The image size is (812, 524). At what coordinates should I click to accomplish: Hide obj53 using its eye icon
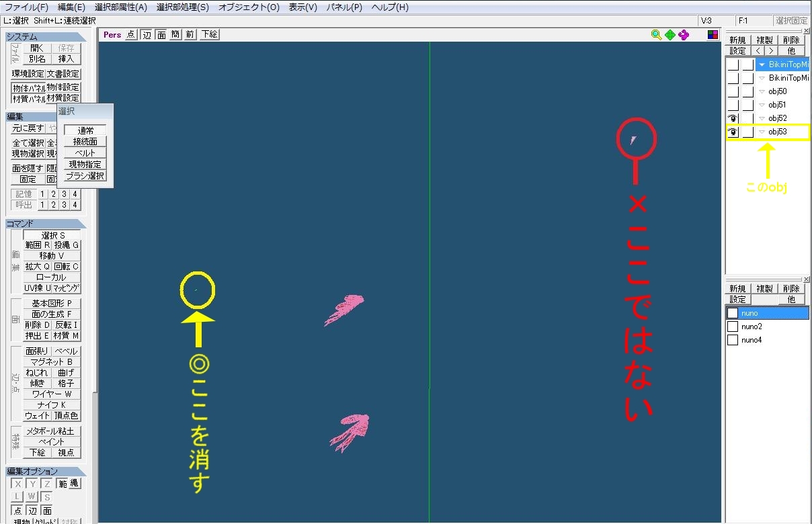pos(733,132)
